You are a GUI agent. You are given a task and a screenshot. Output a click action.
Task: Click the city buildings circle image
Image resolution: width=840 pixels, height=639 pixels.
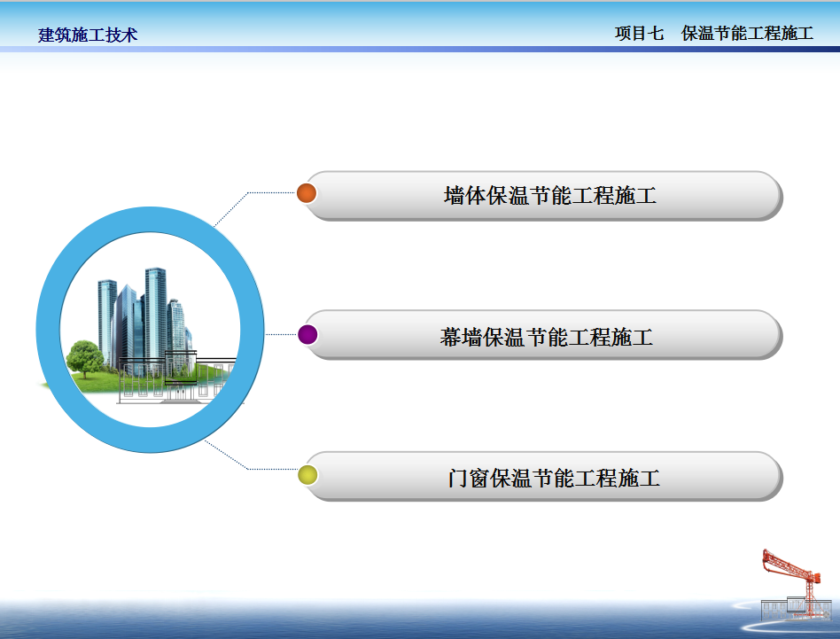[x=151, y=330]
